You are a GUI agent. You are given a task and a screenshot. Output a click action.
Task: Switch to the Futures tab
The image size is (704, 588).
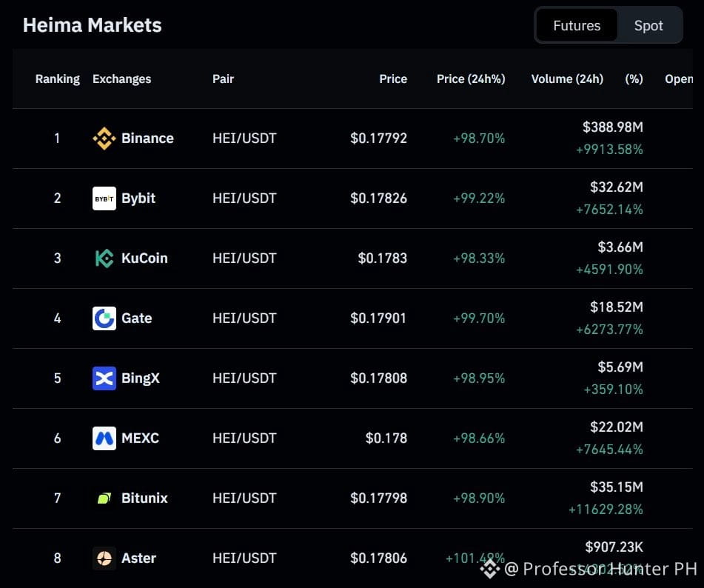click(577, 26)
